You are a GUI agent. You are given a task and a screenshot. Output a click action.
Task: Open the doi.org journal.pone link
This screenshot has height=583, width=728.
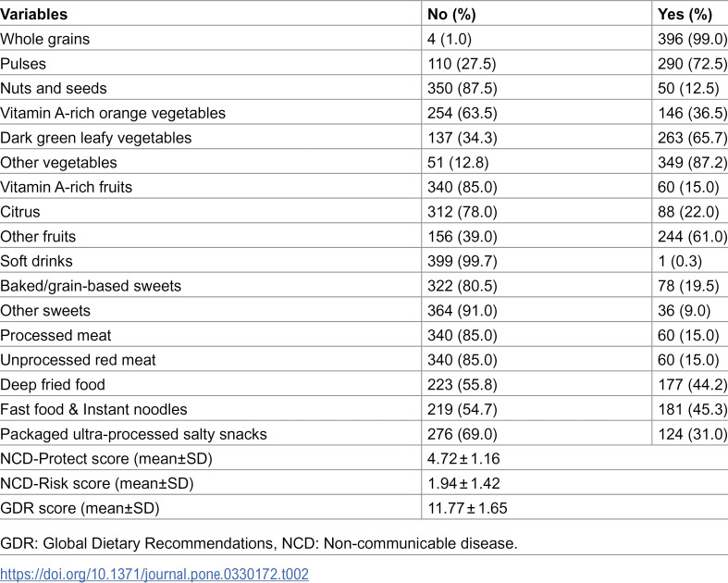coord(154,574)
